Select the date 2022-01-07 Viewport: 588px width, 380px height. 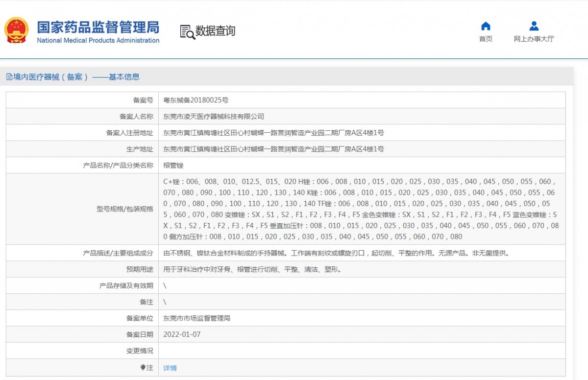pos(182,334)
